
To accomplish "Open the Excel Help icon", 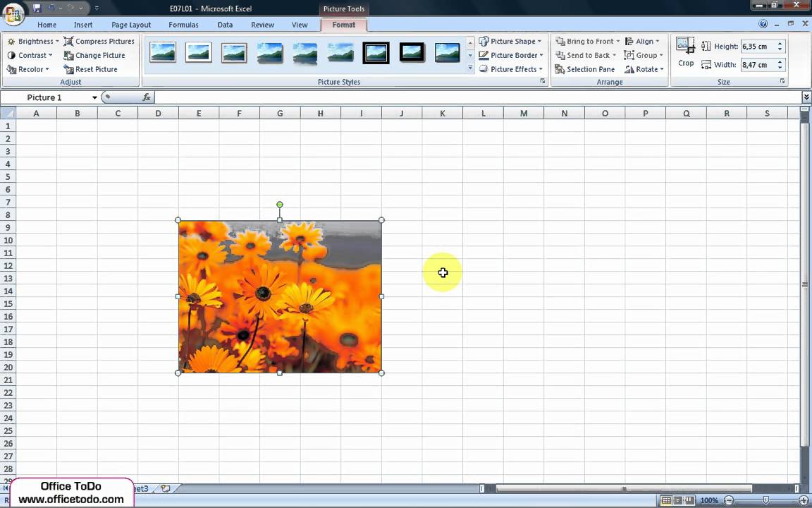I will click(763, 24).
